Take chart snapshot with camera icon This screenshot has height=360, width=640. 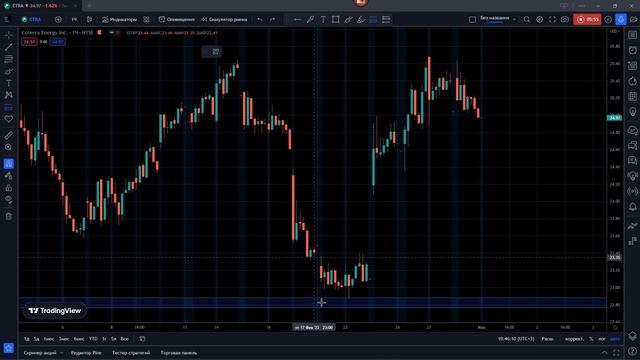(565, 19)
